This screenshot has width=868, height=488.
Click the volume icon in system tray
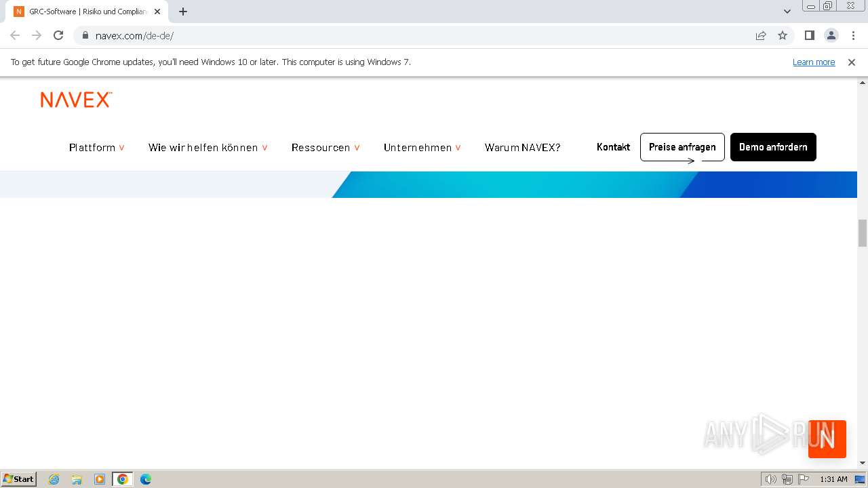coord(770,479)
